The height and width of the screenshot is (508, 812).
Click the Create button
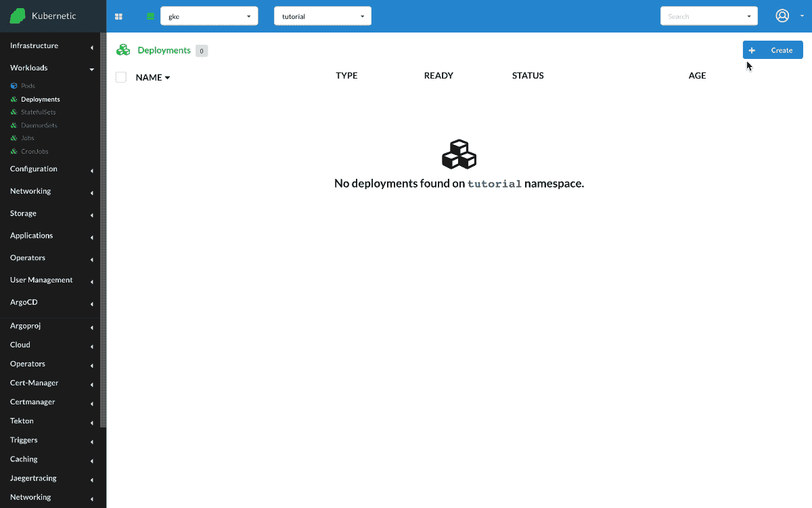point(772,49)
